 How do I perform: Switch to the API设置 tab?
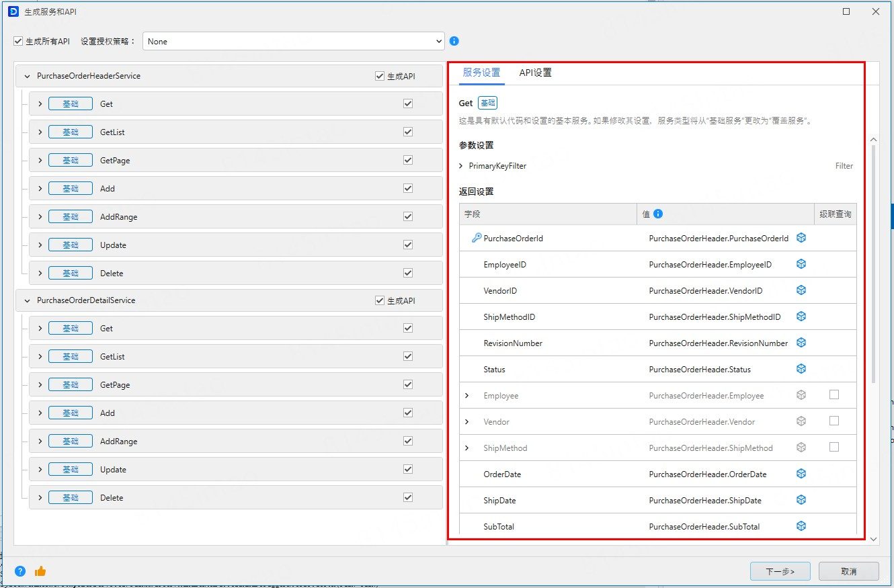point(535,73)
